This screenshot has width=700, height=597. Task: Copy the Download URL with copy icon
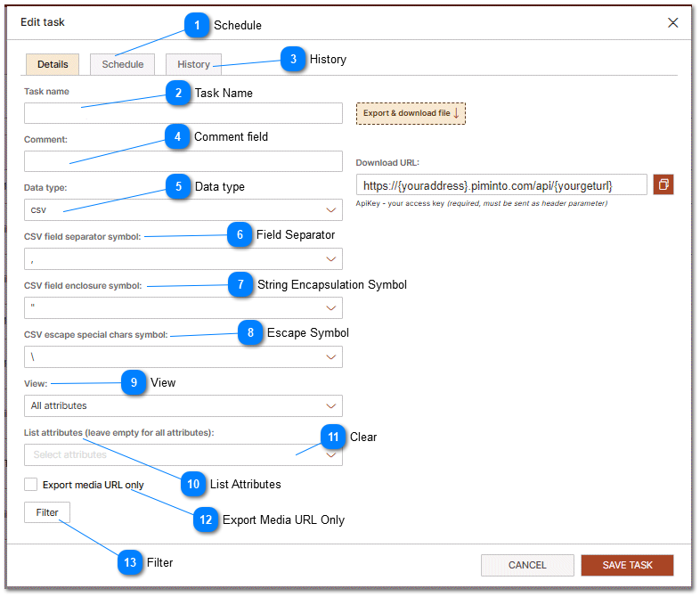(x=663, y=184)
